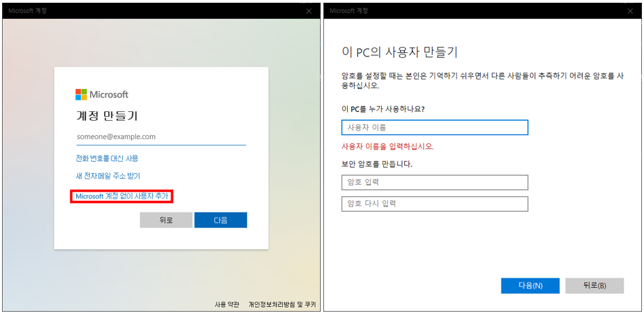Click the 다음(N) button
644x313 pixels.
point(531,285)
